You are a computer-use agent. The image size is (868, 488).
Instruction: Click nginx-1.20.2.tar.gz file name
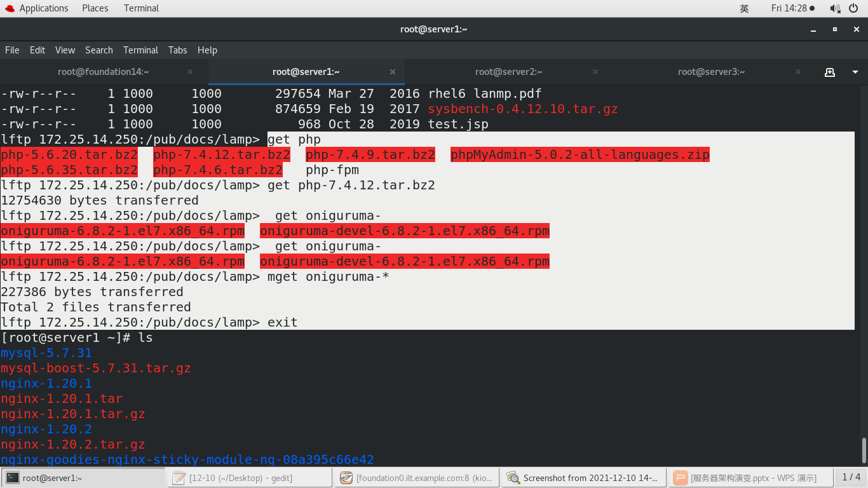pos(73,444)
